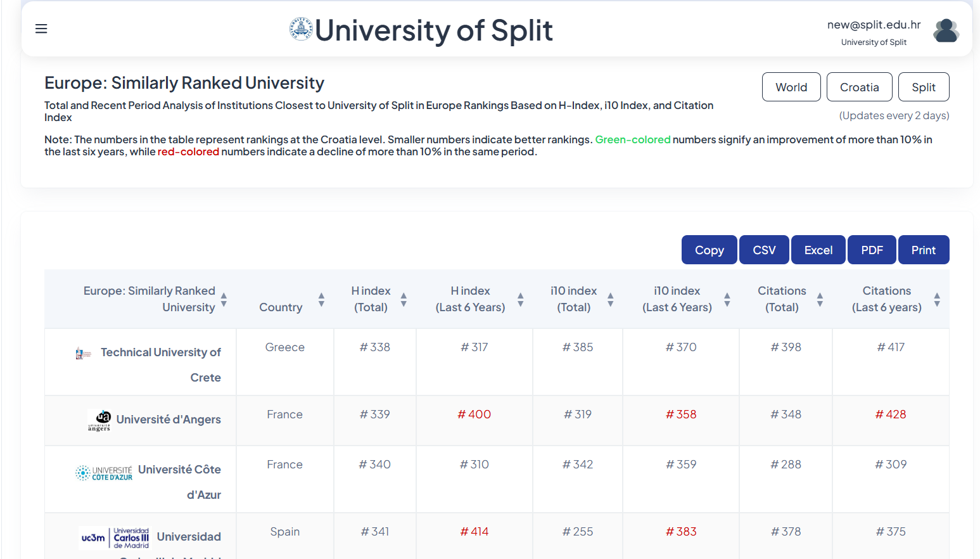Print the rankings table

click(x=924, y=250)
